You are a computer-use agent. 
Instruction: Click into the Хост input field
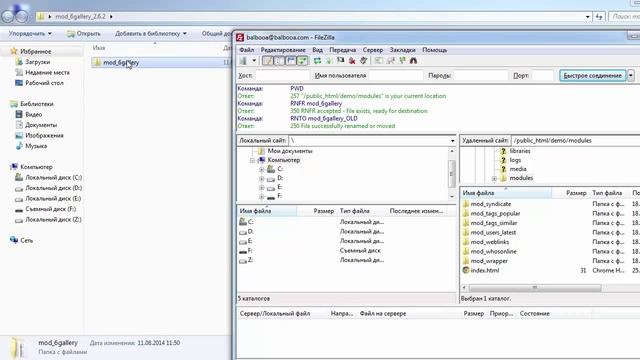pos(282,76)
